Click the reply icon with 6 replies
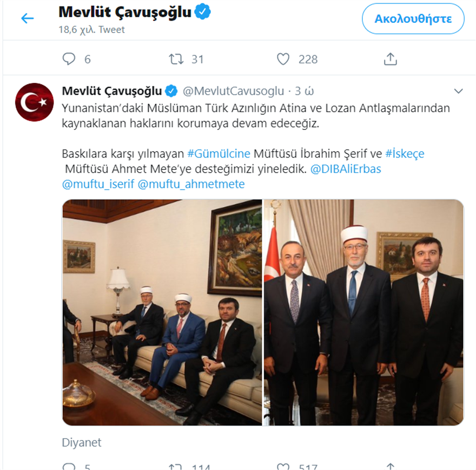The image size is (476, 470). [x=69, y=59]
